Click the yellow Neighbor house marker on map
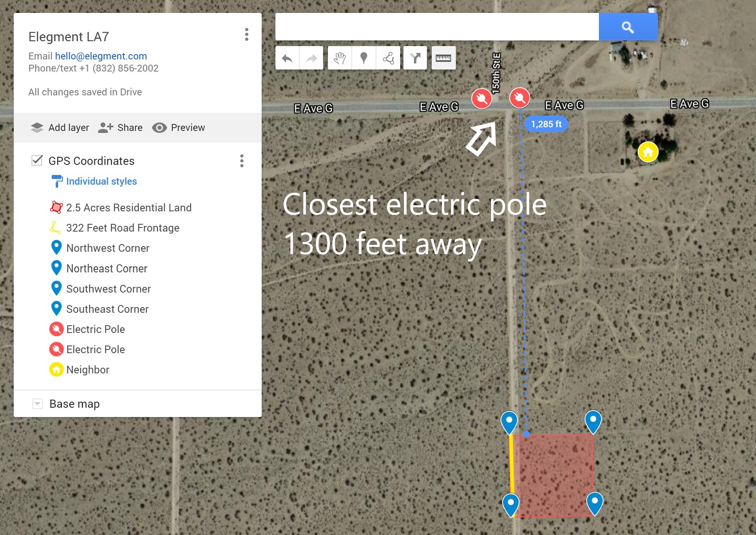This screenshot has height=535, width=756. [648, 152]
